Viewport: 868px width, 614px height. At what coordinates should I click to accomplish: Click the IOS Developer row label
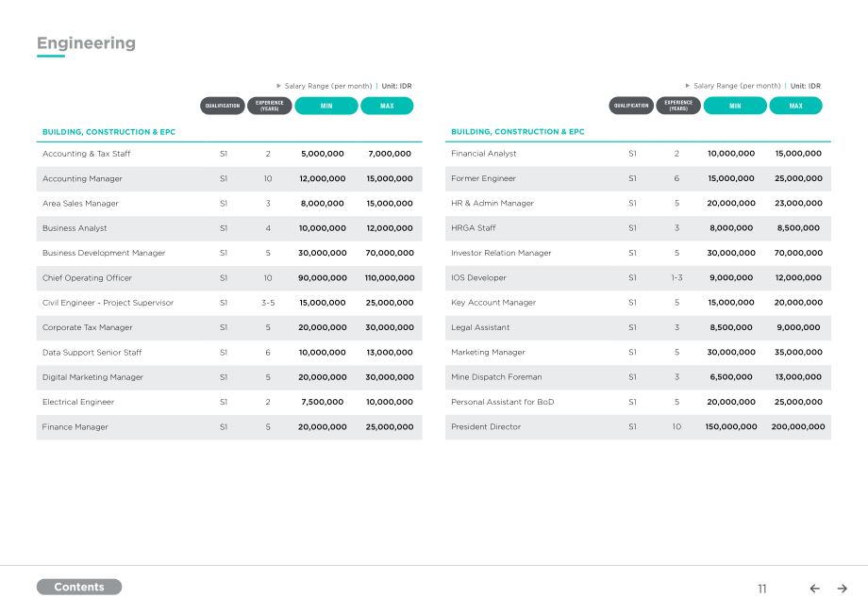[x=478, y=277]
